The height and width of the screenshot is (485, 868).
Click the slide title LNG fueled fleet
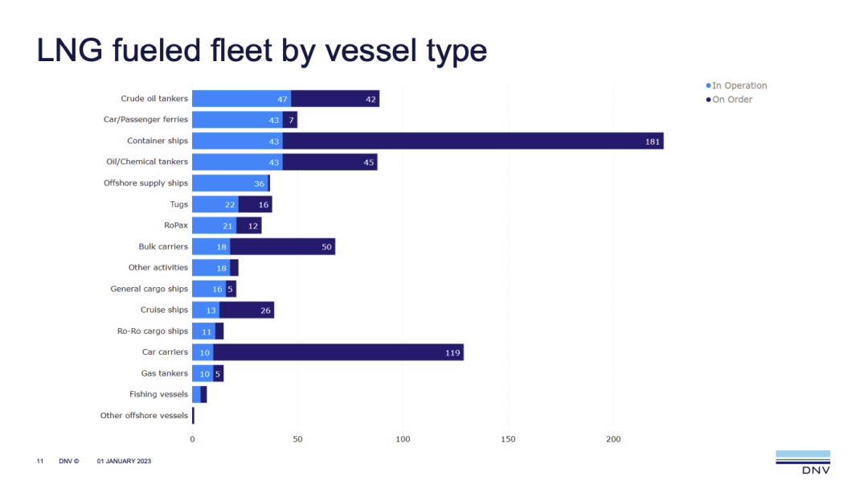262,50
